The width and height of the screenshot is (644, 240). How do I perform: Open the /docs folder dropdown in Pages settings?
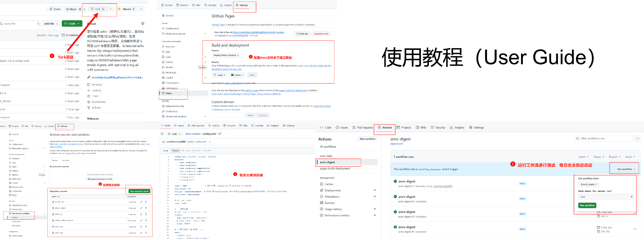coord(237,75)
